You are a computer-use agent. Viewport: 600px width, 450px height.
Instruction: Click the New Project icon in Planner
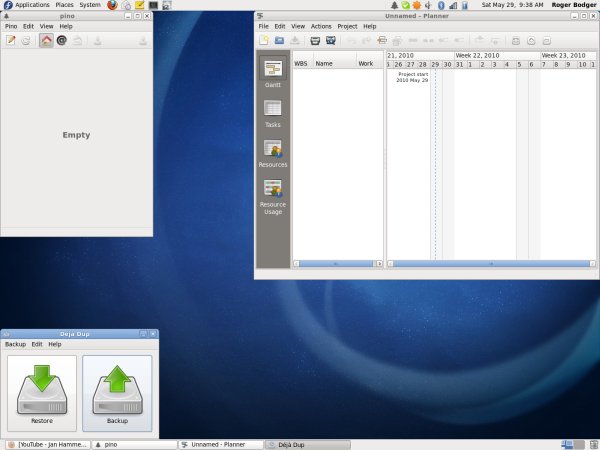(x=264, y=40)
